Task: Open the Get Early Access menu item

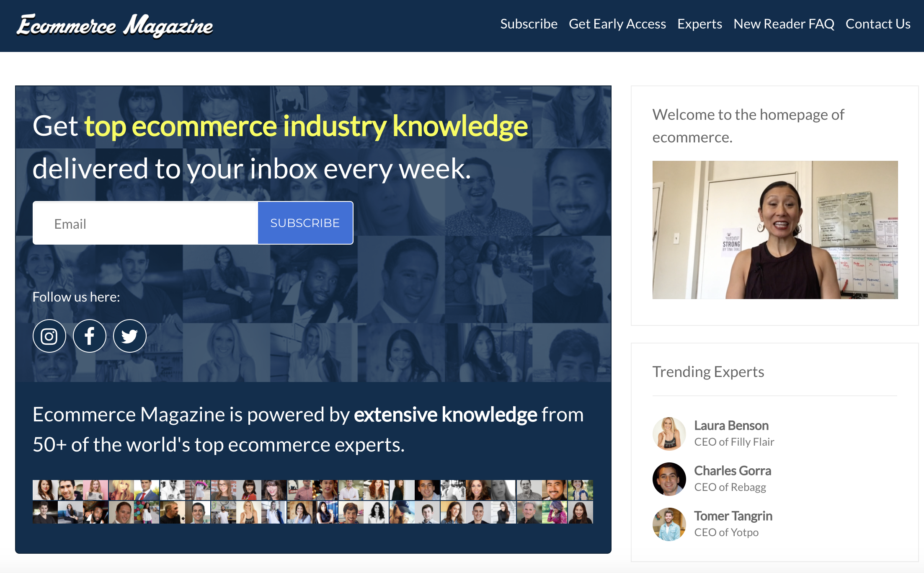Action: click(x=617, y=24)
